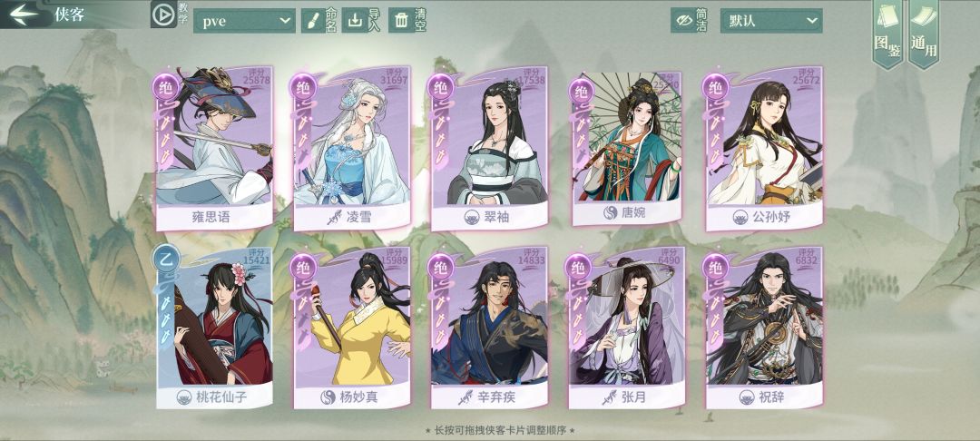This screenshot has height=441, width=980.
Task: Go back using the arrow icon
Action: [24, 14]
